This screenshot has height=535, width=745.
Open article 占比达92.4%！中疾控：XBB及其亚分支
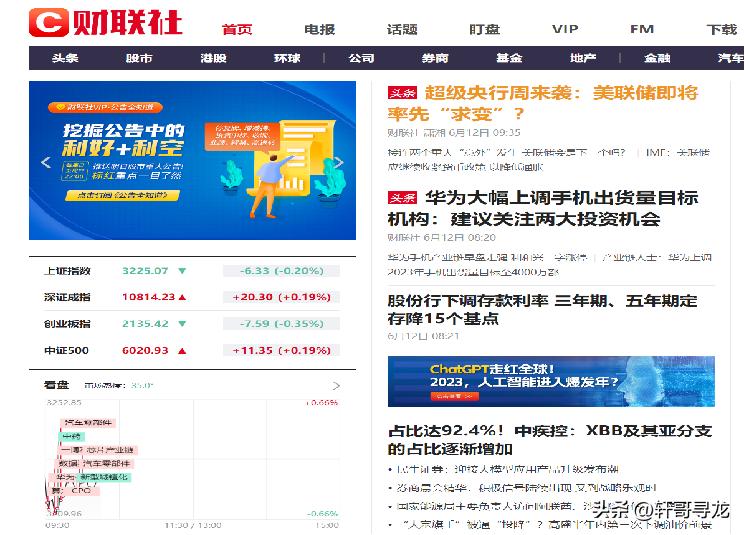tap(550, 439)
